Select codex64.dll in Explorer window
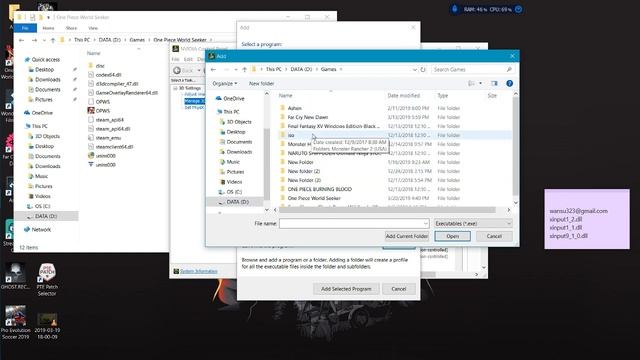Screen dimensions: 640x360 tap(104, 75)
